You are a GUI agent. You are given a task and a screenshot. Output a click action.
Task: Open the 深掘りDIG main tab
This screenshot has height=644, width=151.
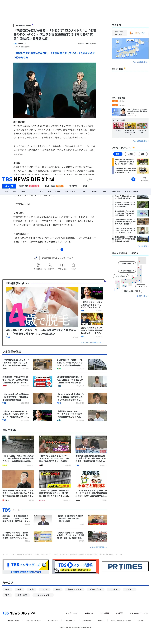pos(29,186)
